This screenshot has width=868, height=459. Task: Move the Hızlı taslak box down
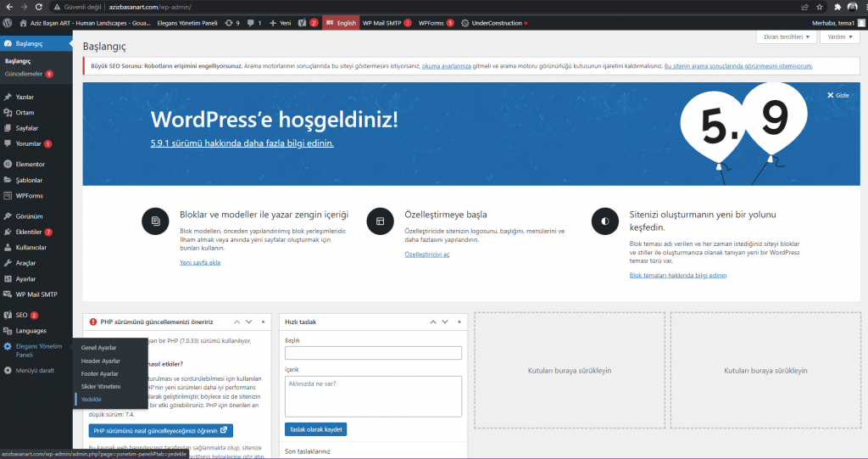[x=444, y=322]
